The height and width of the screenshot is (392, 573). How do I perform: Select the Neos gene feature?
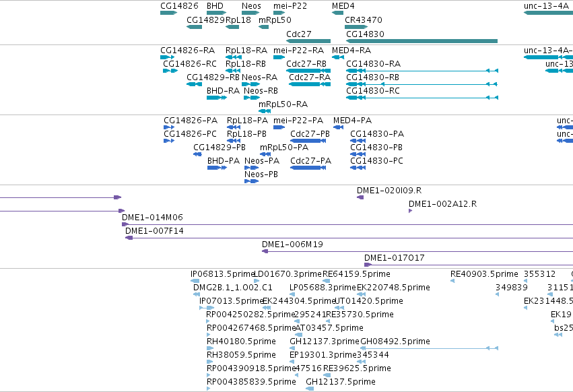(250, 13)
